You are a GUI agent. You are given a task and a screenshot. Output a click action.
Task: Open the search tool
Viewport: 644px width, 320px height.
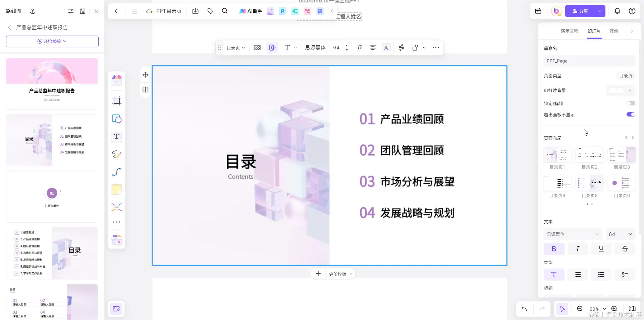225,11
